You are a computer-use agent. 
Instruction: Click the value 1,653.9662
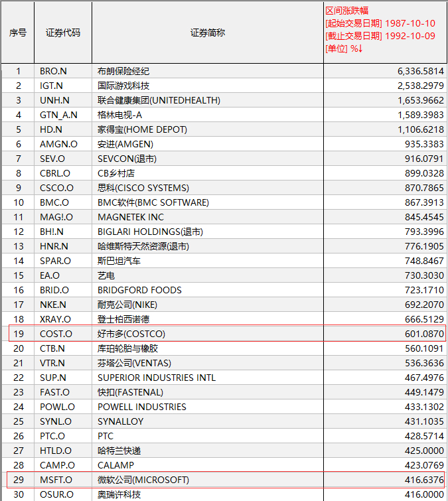pos(421,100)
